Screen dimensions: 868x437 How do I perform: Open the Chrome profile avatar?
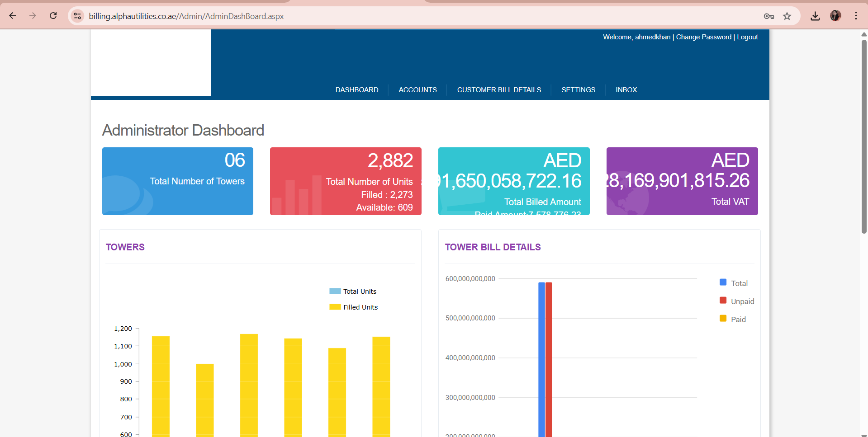point(835,16)
